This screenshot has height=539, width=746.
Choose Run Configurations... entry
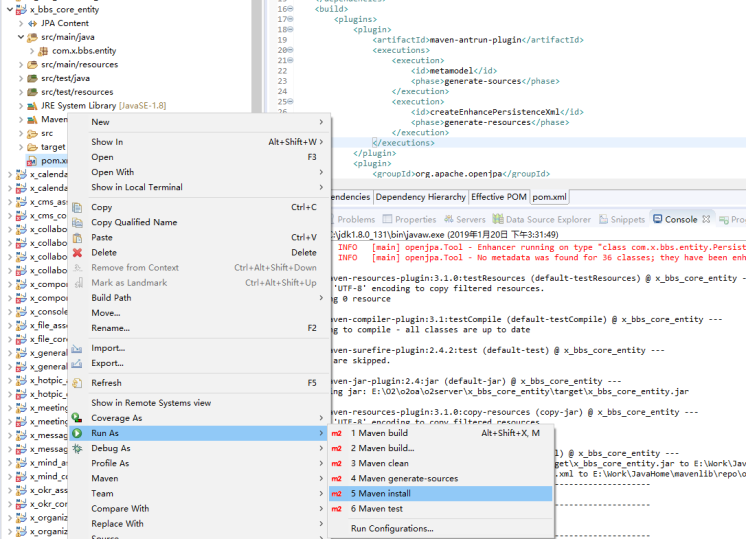click(391, 528)
